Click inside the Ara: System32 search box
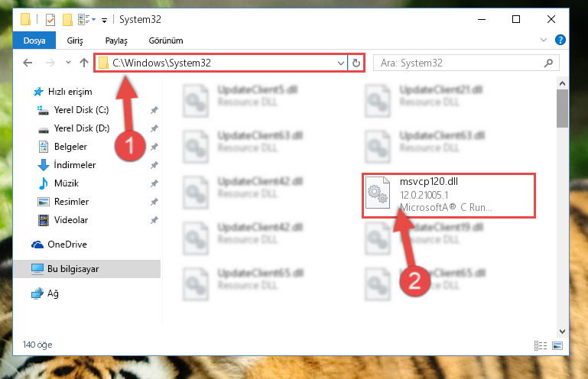This screenshot has height=379, width=588. click(460, 63)
